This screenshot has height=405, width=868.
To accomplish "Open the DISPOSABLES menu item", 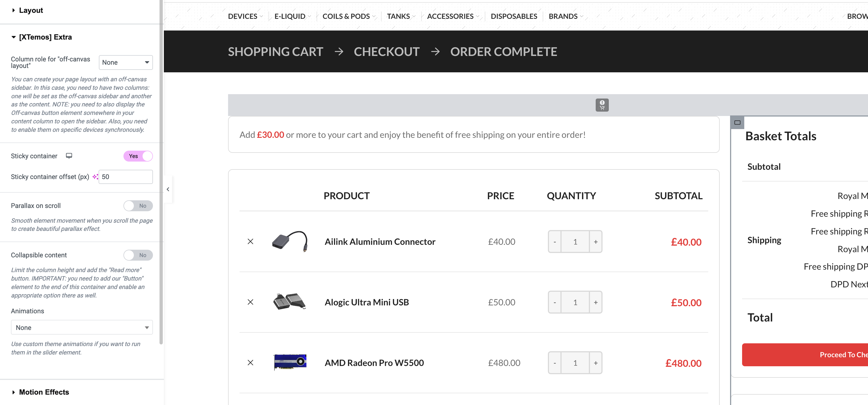I will pos(514,16).
